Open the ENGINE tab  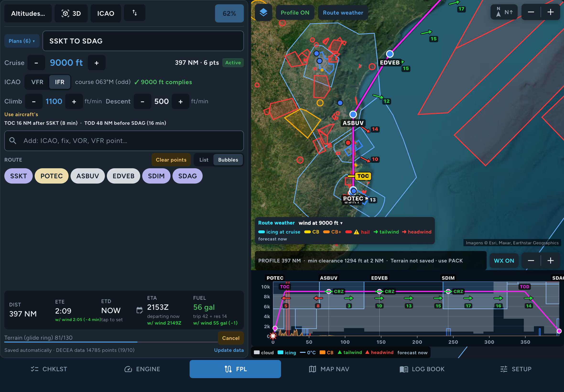[142, 369]
